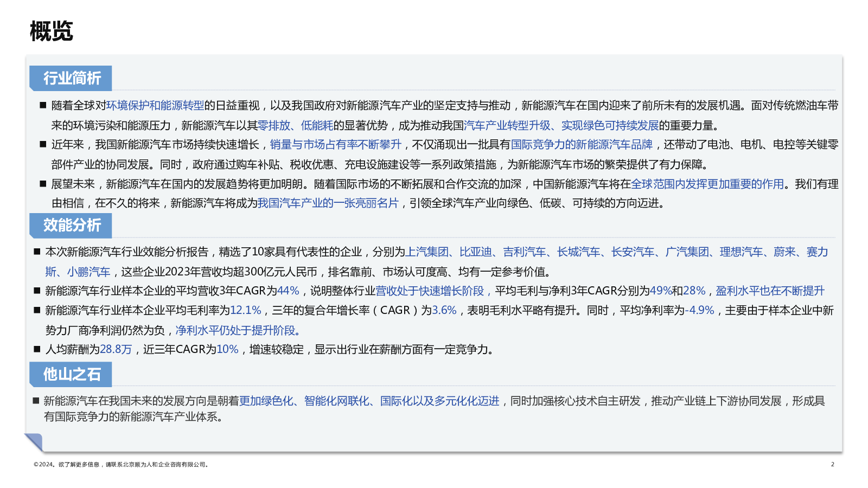Click the page number 2

[x=832, y=464]
